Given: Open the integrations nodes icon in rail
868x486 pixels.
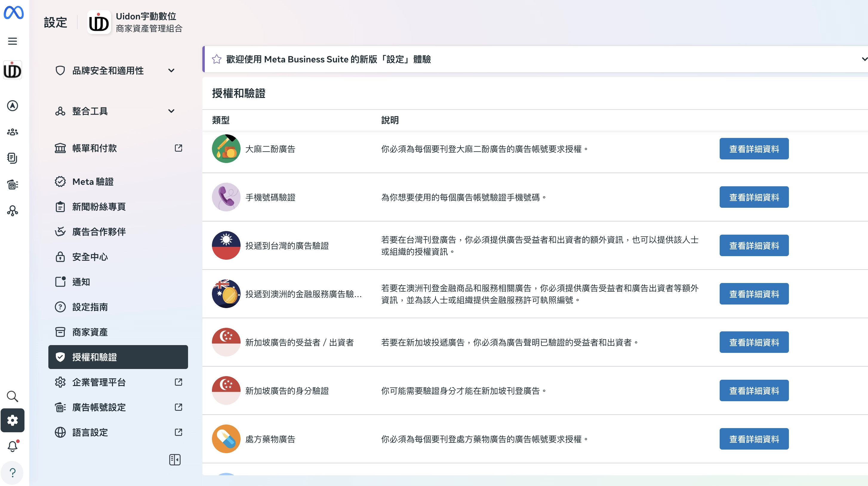Looking at the screenshot, I should point(13,211).
